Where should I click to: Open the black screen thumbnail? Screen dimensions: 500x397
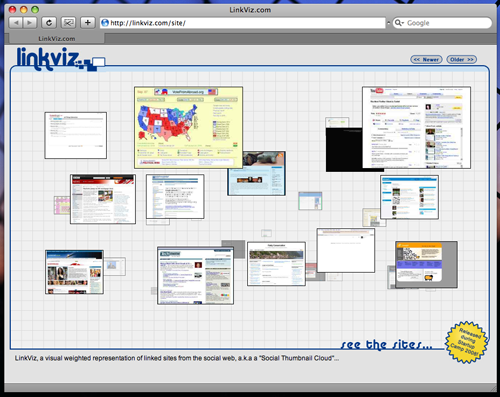coord(344,150)
